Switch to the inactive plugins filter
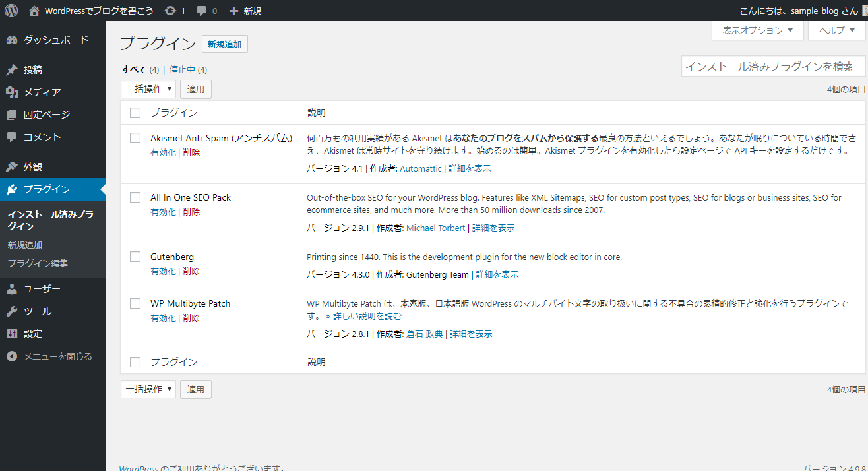The width and height of the screenshot is (868, 471). pos(182,69)
